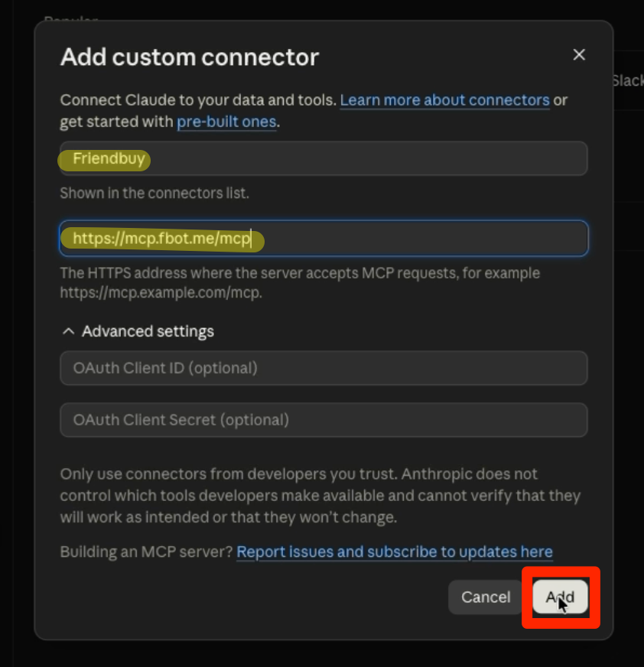Click the Connect Claude to your data text
644x667 pixels.
point(198,100)
